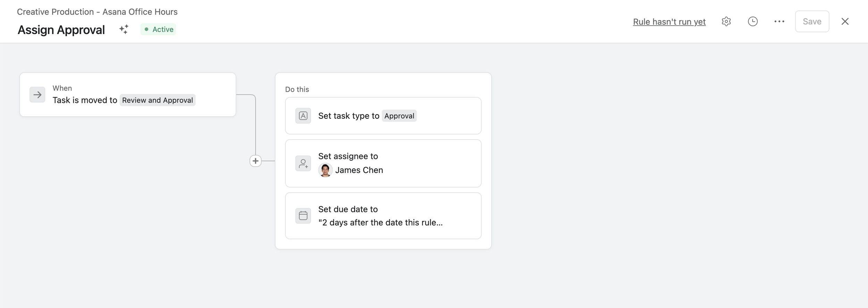Close the rule editor with X
This screenshot has width=868, height=308.
[845, 22]
